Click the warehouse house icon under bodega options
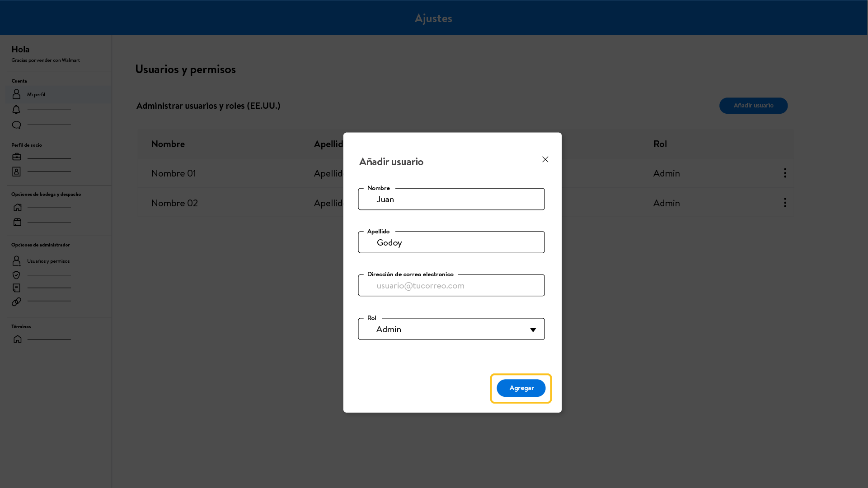Image resolution: width=868 pixels, height=488 pixels. click(17, 207)
